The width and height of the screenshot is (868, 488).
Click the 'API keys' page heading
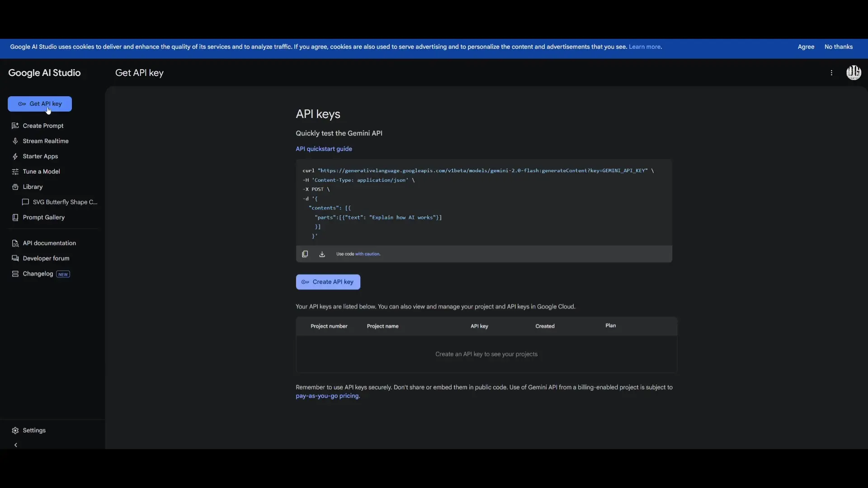[x=318, y=114]
